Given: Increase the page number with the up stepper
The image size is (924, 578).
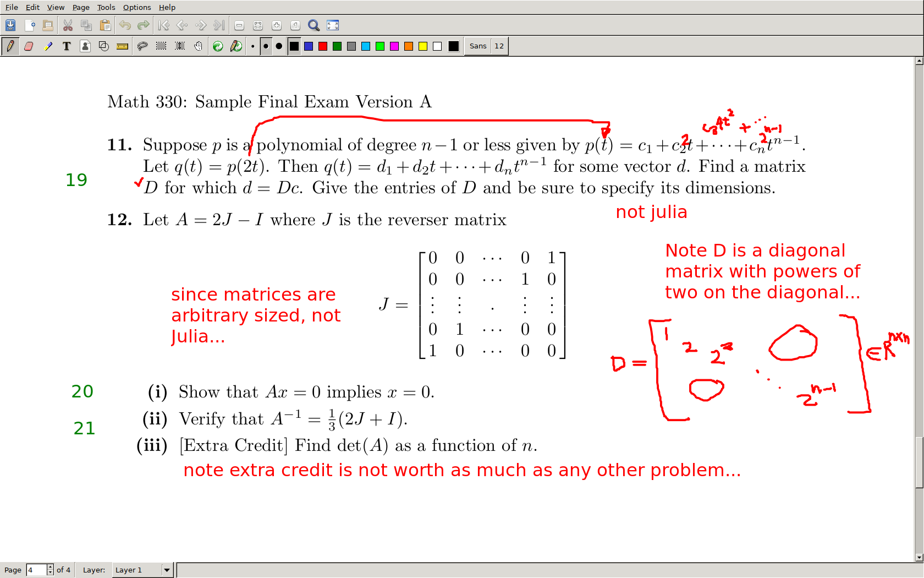Looking at the screenshot, I should 50,567.
